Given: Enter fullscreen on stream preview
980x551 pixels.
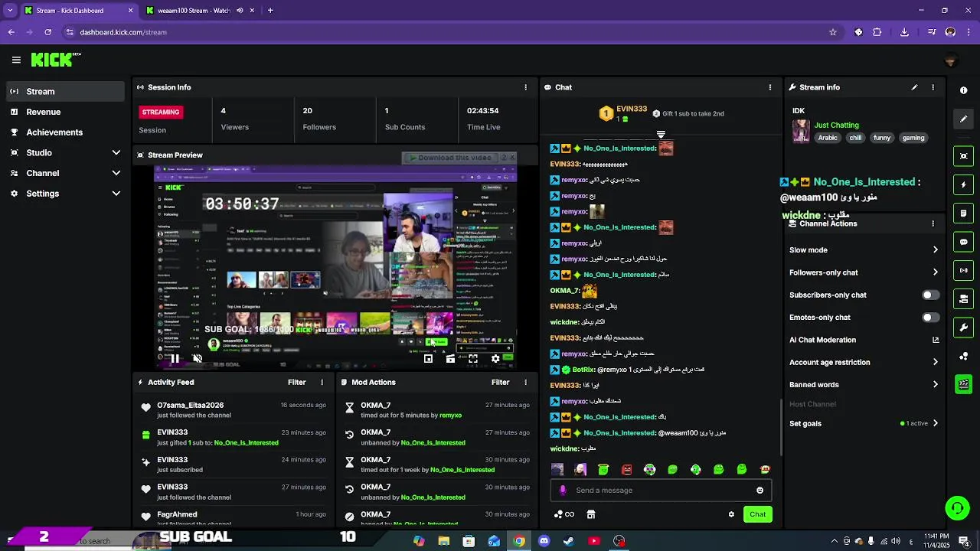Looking at the screenshot, I should [x=473, y=358].
